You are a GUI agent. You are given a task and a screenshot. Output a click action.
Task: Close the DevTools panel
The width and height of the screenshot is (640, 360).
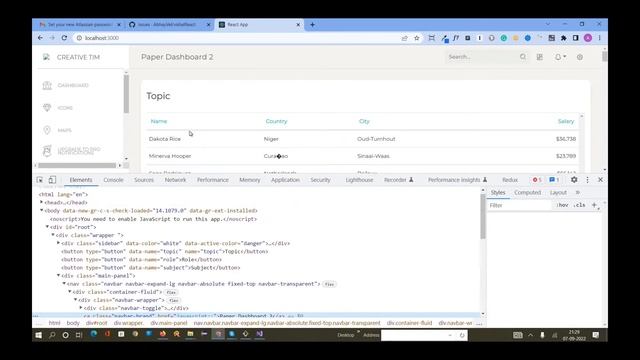coord(600,180)
